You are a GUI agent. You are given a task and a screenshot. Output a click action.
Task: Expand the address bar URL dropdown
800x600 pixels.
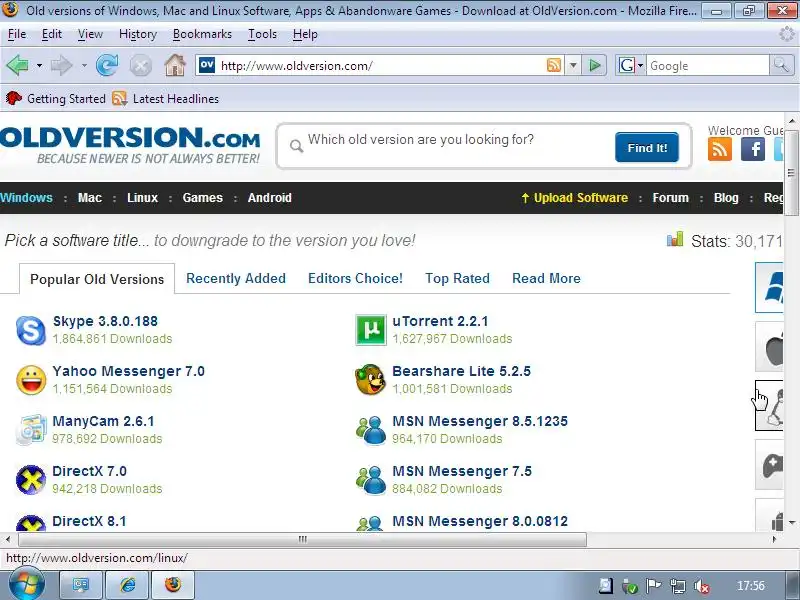click(573, 65)
